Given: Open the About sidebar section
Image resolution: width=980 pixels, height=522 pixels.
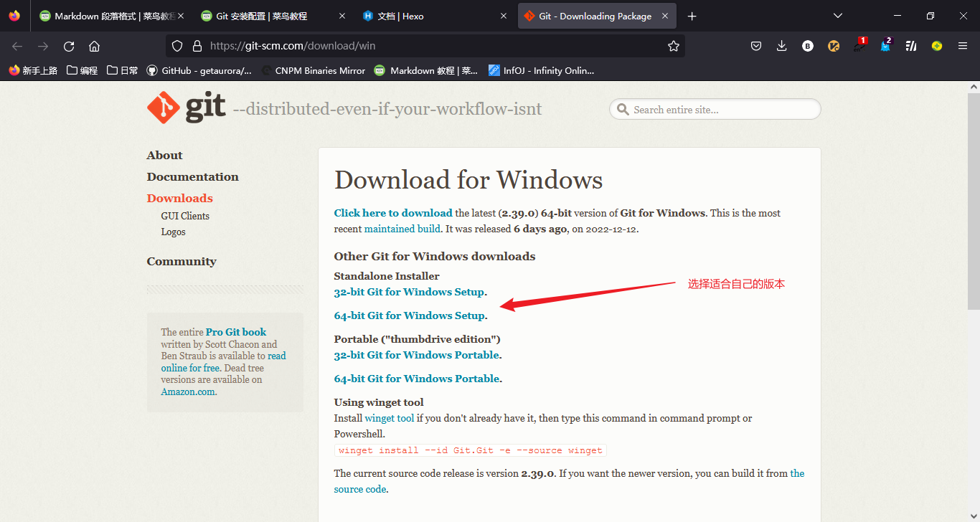Looking at the screenshot, I should pyautogui.click(x=164, y=155).
